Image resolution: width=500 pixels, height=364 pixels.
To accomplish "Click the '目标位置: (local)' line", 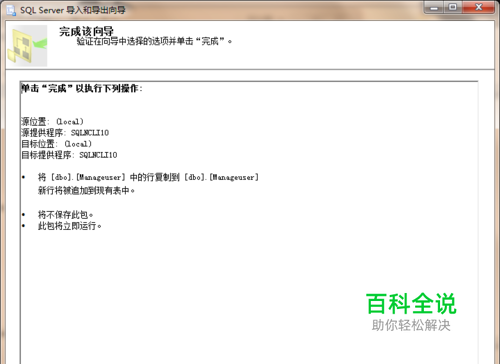I will point(56,144).
